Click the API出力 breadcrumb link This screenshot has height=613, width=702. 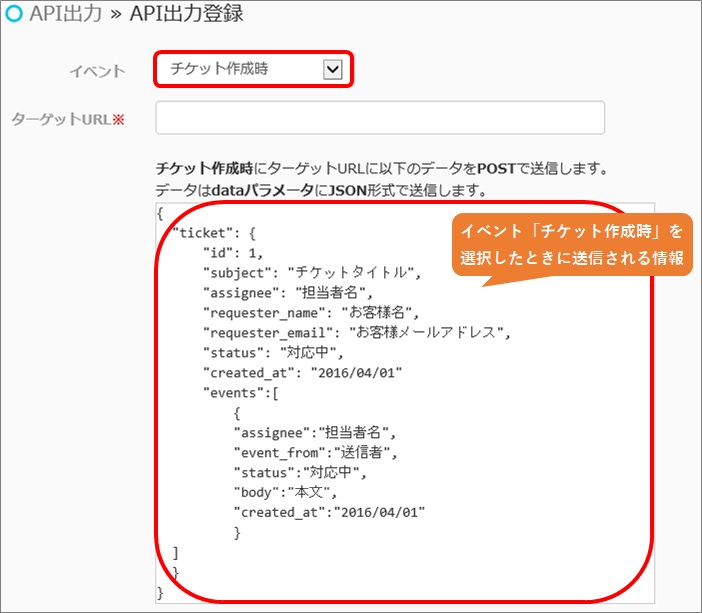(x=66, y=13)
